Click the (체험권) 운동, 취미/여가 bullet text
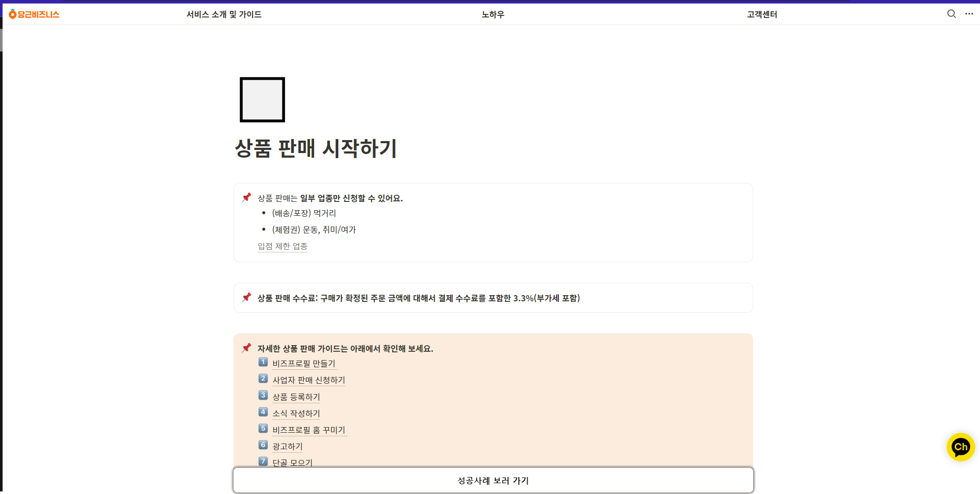Image resolution: width=980 pixels, height=494 pixels. pos(314,230)
